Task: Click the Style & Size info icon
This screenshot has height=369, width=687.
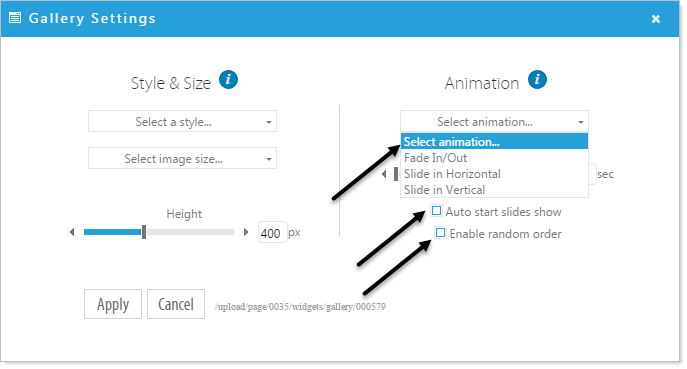Action: (x=228, y=80)
